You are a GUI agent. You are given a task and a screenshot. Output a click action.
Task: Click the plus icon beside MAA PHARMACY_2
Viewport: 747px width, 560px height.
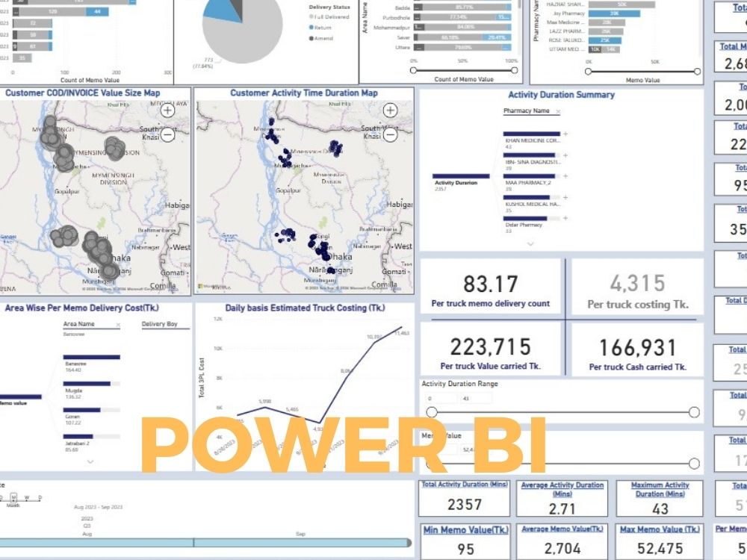click(x=565, y=175)
